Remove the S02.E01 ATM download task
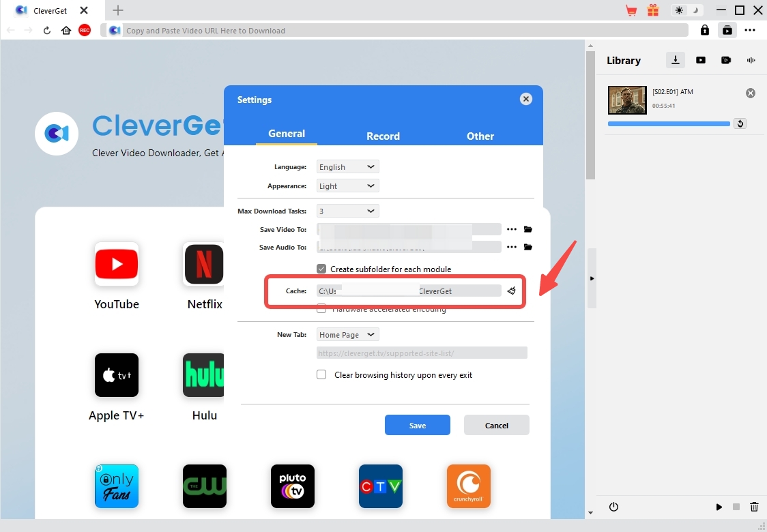Viewport: 767px width, 532px height. pos(751,93)
